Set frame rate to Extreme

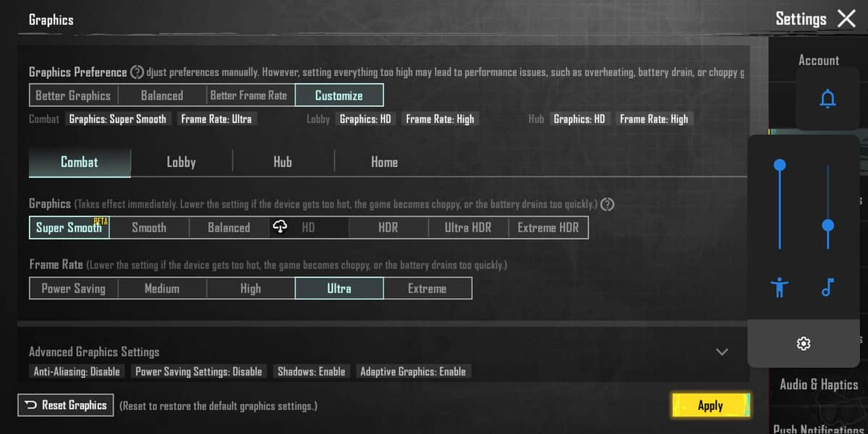427,289
